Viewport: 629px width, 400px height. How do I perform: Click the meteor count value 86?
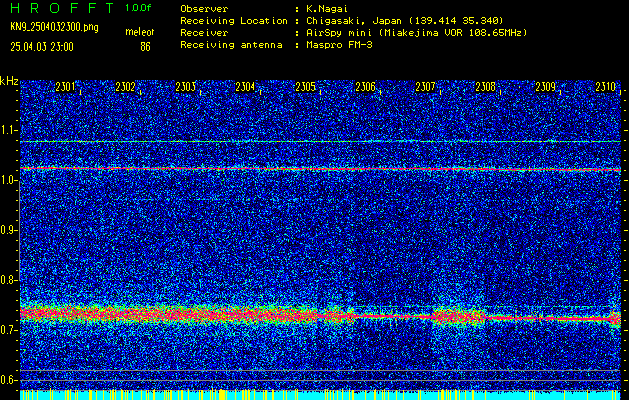(x=145, y=47)
